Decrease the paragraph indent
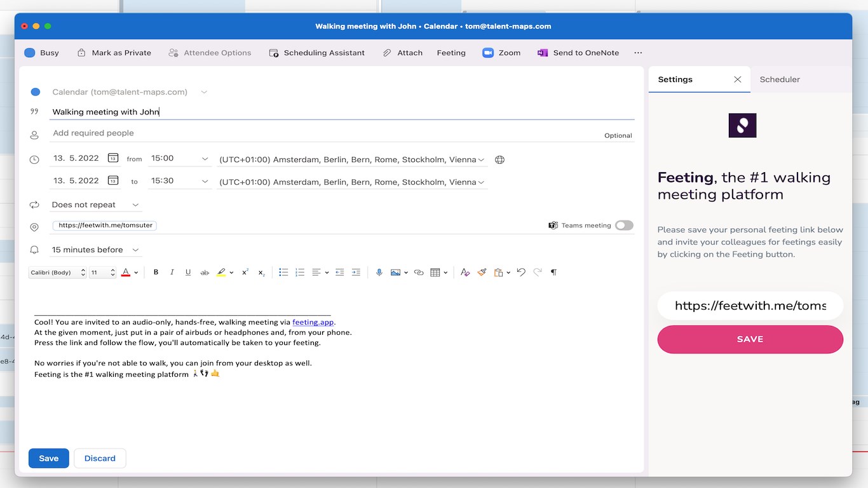 [340, 273]
